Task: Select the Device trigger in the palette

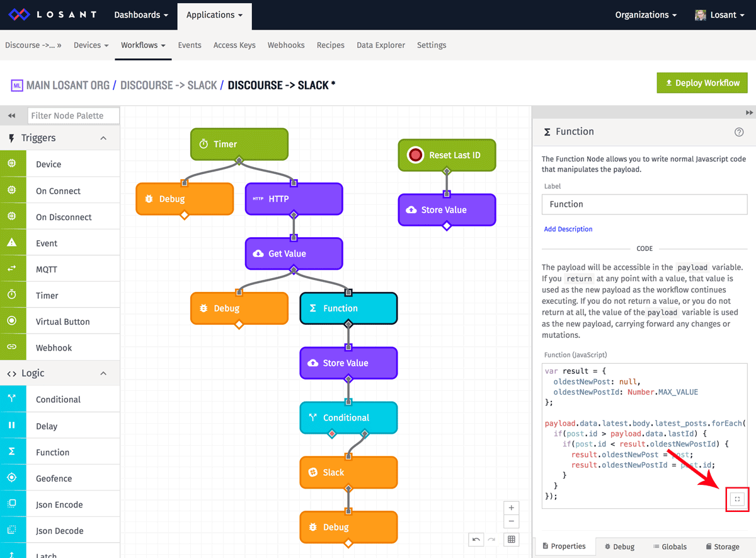Action: (60, 164)
